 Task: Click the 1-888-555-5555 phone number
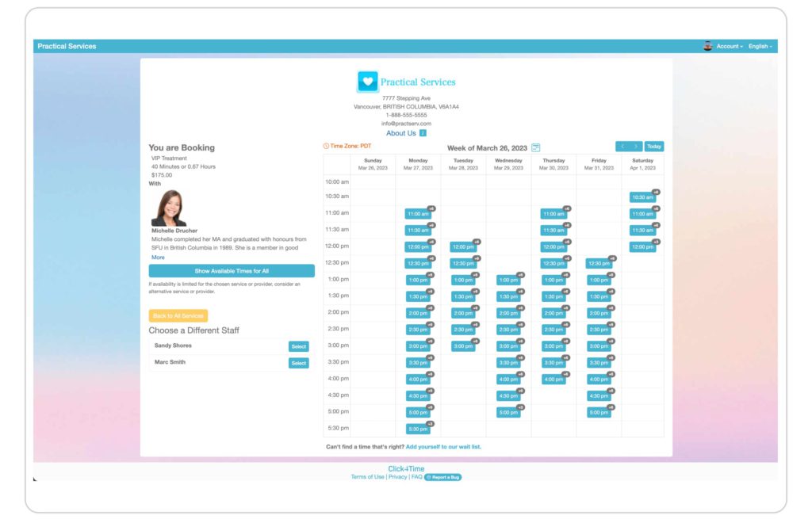point(406,115)
